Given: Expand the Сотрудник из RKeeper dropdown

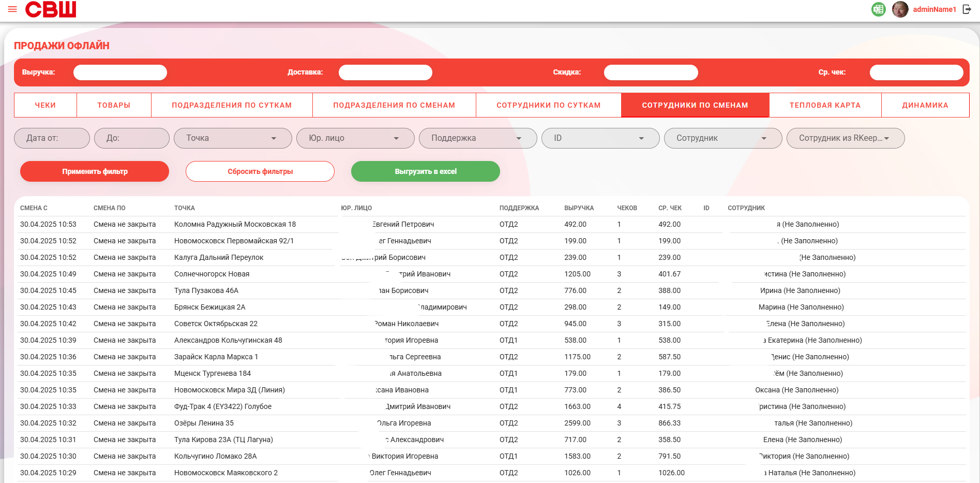Looking at the screenshot, I should 846,138.
